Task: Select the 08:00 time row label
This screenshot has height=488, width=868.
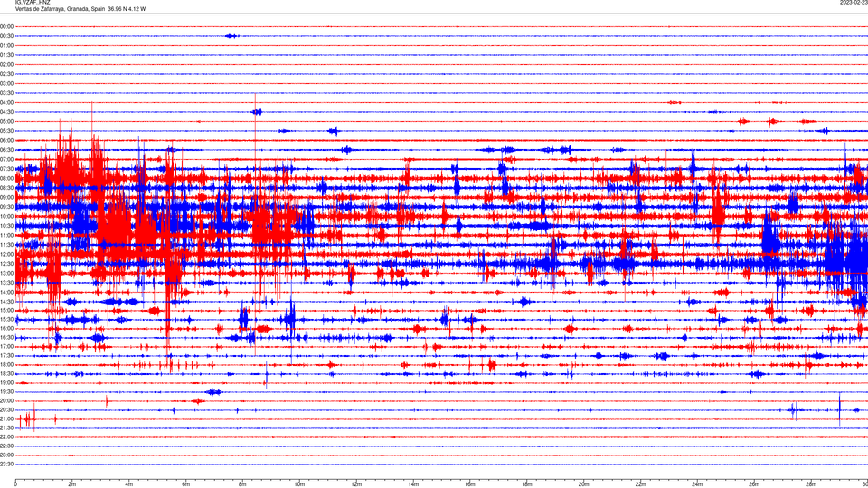Action: pyautogui.click(x=6, y=179)
